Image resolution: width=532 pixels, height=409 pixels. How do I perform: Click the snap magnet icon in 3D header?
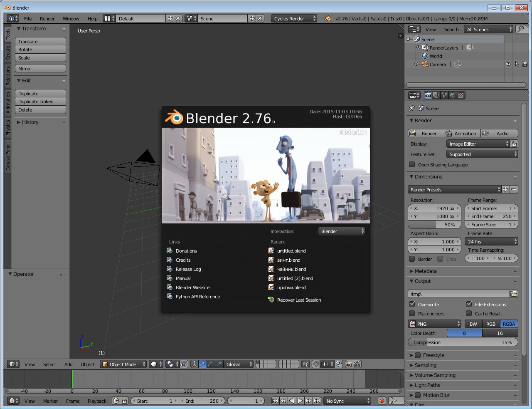tap(316, 364)
